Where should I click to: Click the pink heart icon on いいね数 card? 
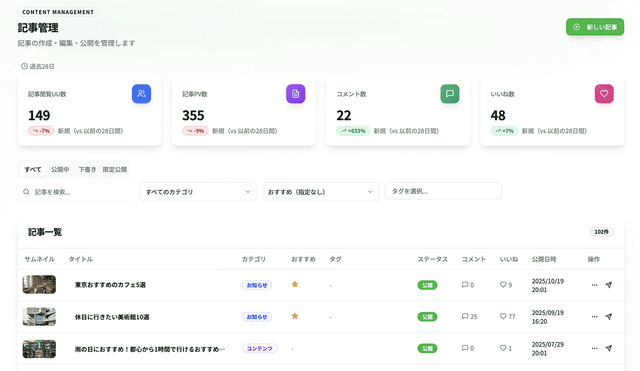pyautogui.click(x=604, y=93)
